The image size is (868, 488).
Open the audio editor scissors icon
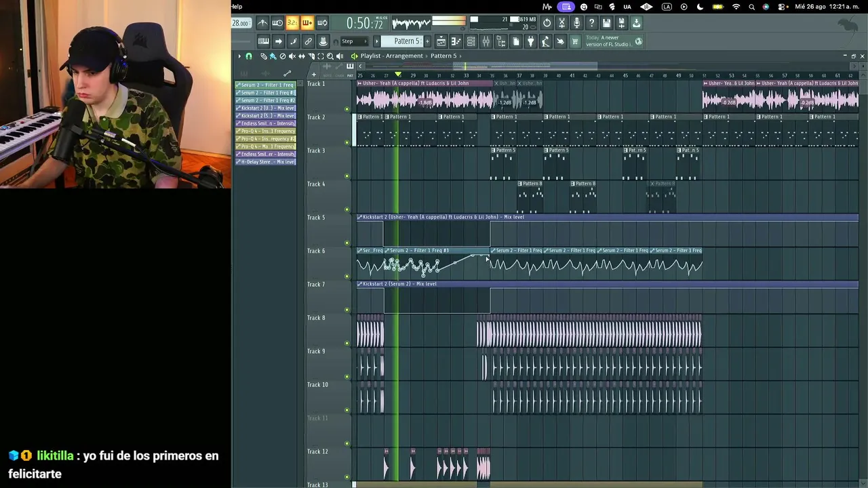(x=561, y=23)
